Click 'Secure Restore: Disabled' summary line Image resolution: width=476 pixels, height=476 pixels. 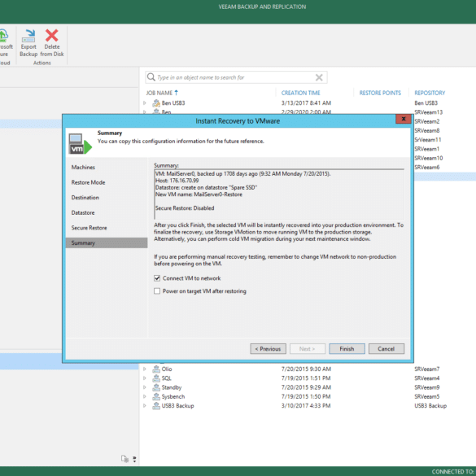point(185,208)
